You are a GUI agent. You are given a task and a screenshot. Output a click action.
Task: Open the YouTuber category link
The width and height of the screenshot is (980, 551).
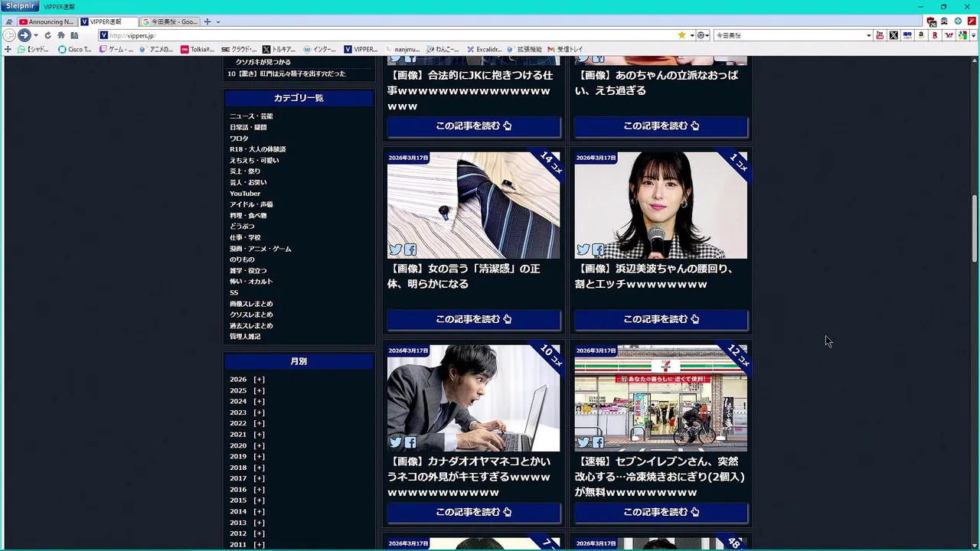[245, 194]
